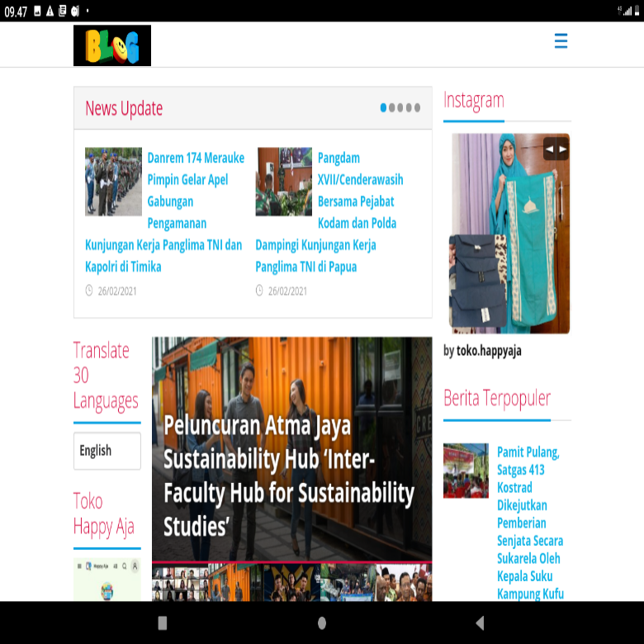Click clock icon under Pangdam article
The image size is (644, 644).
tap(259, 291)
